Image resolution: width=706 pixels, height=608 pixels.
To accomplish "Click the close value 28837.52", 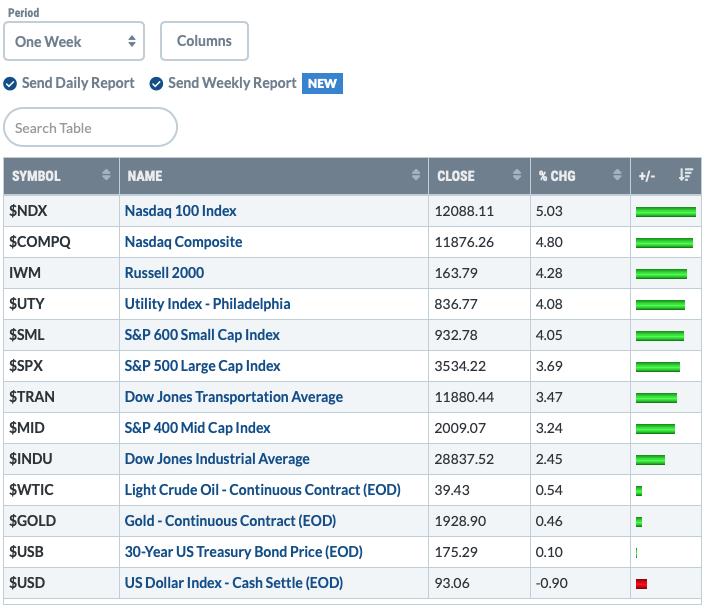I will pos(464,459).
